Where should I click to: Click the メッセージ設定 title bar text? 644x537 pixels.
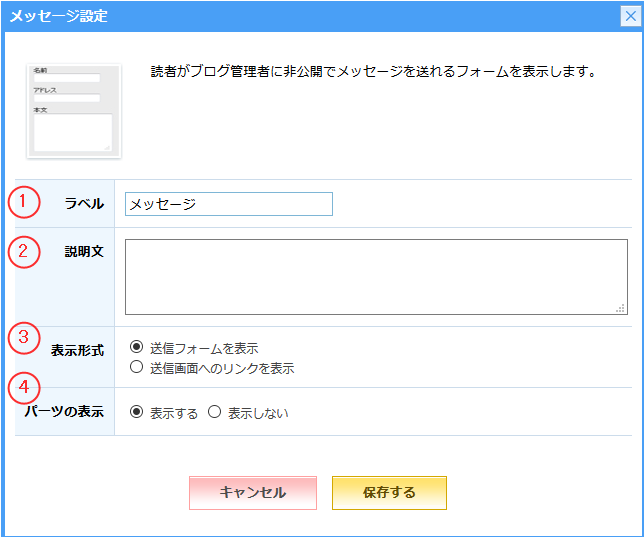tap(59, 16)
